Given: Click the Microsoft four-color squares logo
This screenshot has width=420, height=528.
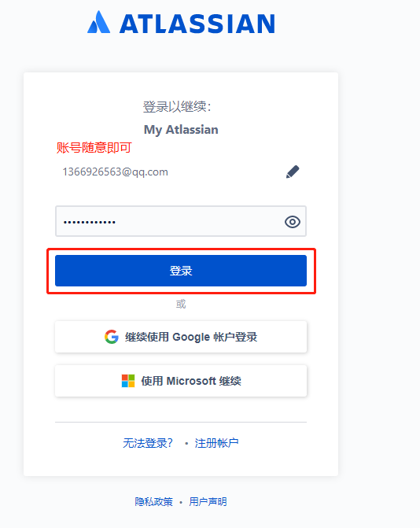Looking at the screenshot, I should point(128,381).
